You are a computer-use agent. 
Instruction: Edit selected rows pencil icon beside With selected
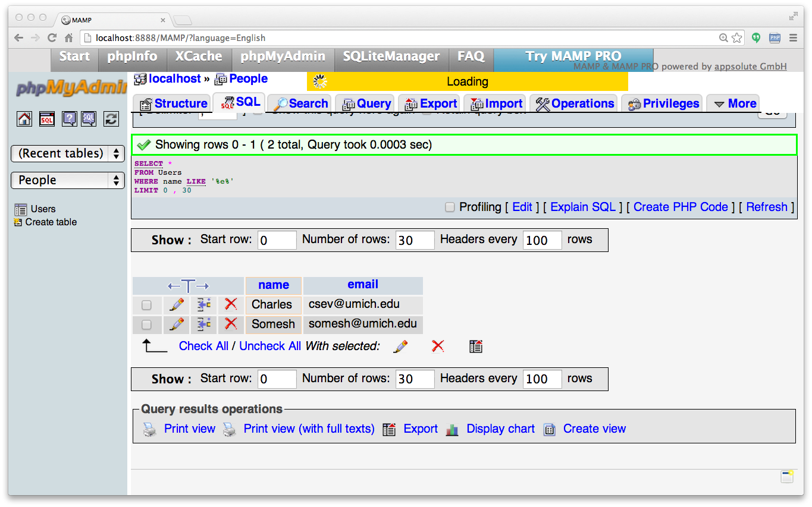tap(401, 346)
